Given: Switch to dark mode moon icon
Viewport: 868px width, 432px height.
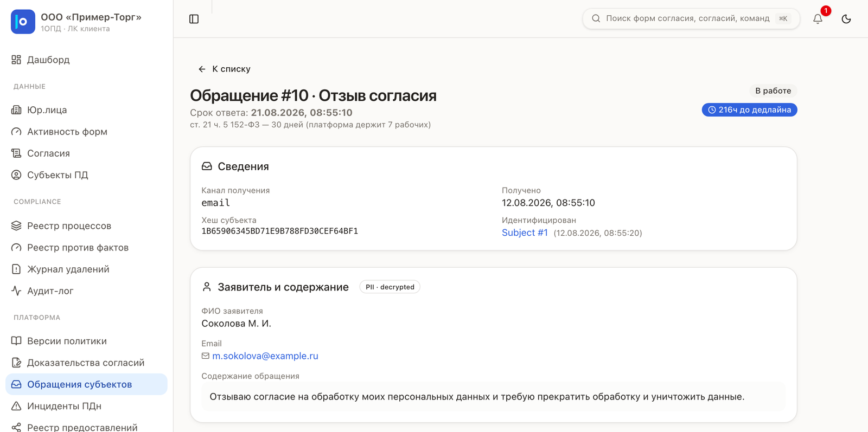Looking at the screenshot, I should [846, 19].
